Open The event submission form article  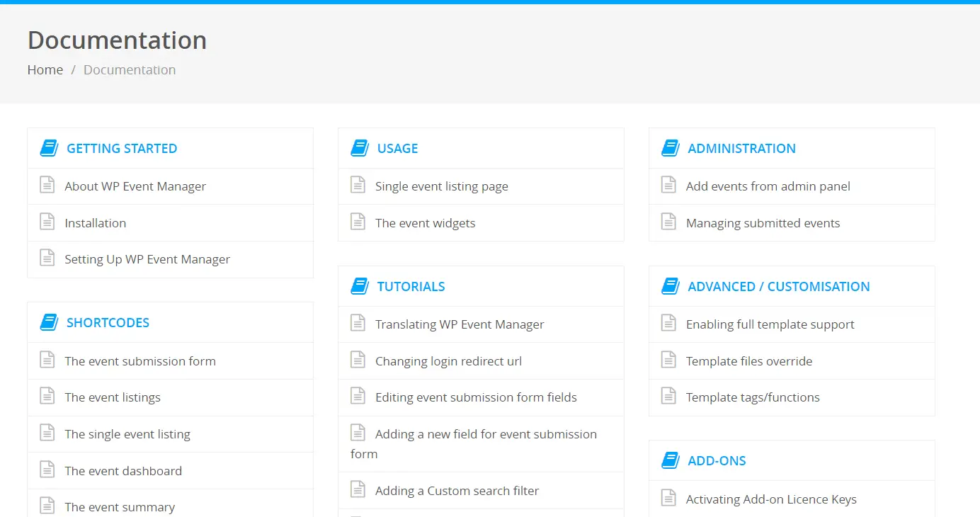coord(140,361)
